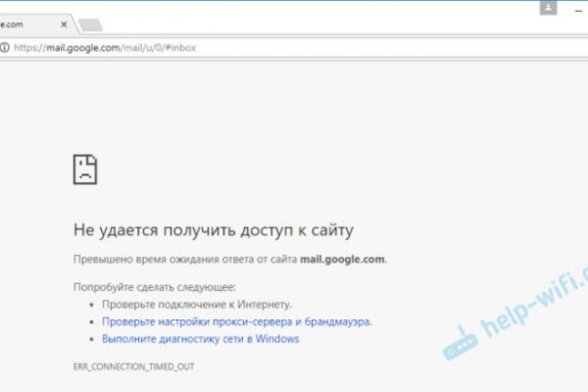
Task: Open the 'Выполните диагностику сети в Windows' link
Action: click(x=200, y=339)
